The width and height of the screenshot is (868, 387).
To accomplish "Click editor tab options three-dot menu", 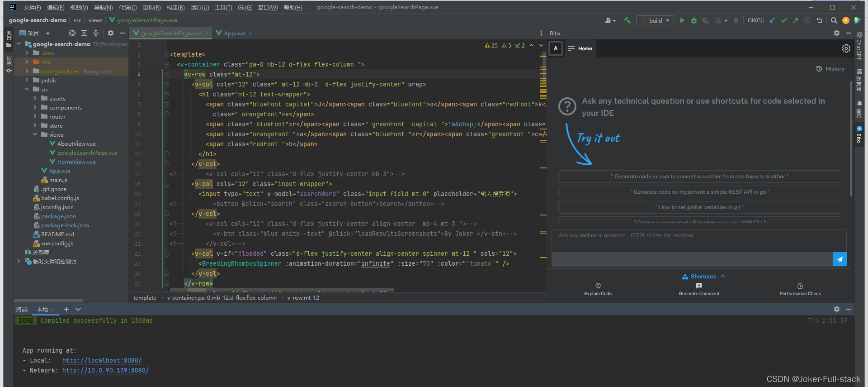I will pyautogui.click(x=541, y=33).
